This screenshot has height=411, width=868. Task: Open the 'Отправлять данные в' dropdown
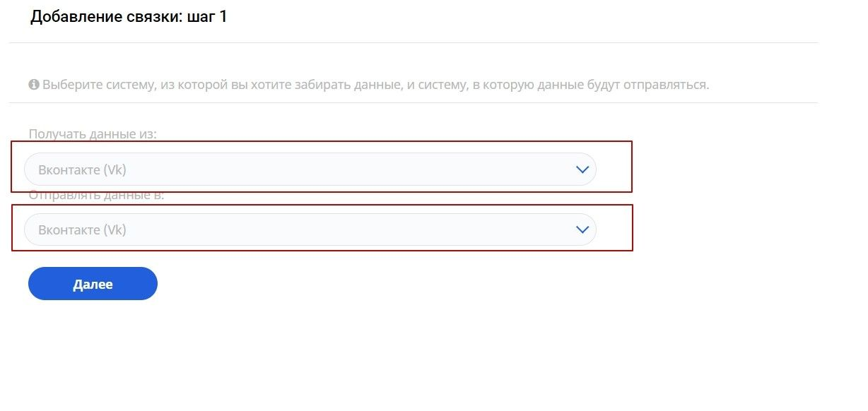click(x=310, y=230)
